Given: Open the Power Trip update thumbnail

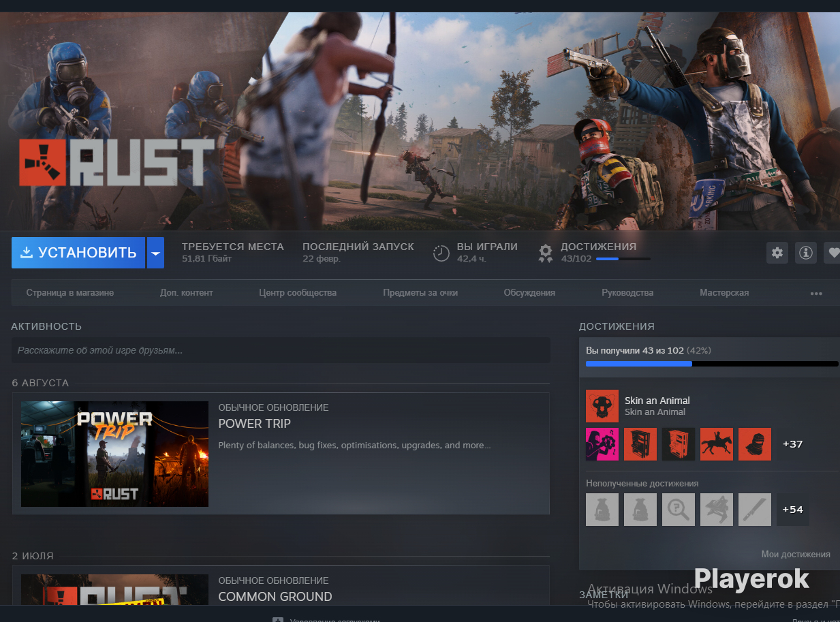Looking at the screenshot, I should click(114, 454).
